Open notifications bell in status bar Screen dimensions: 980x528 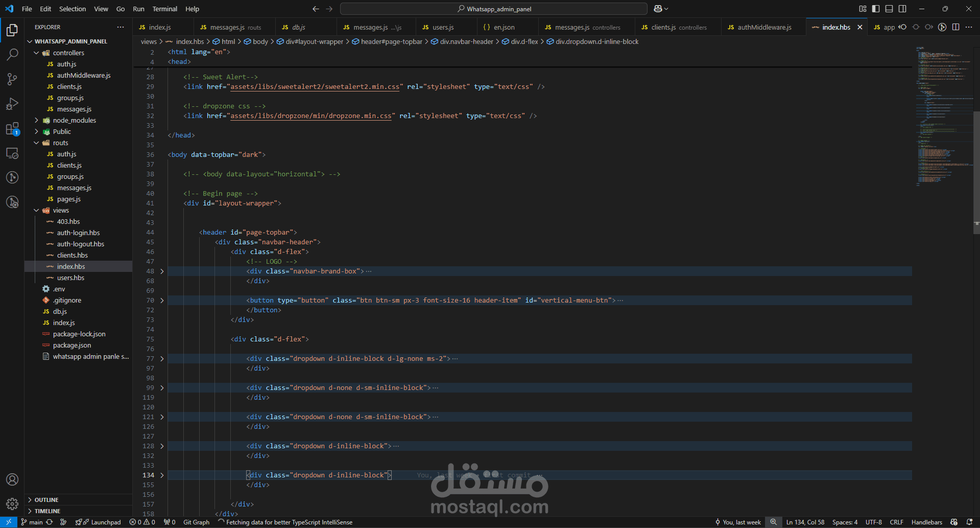[x=969, y=522]
